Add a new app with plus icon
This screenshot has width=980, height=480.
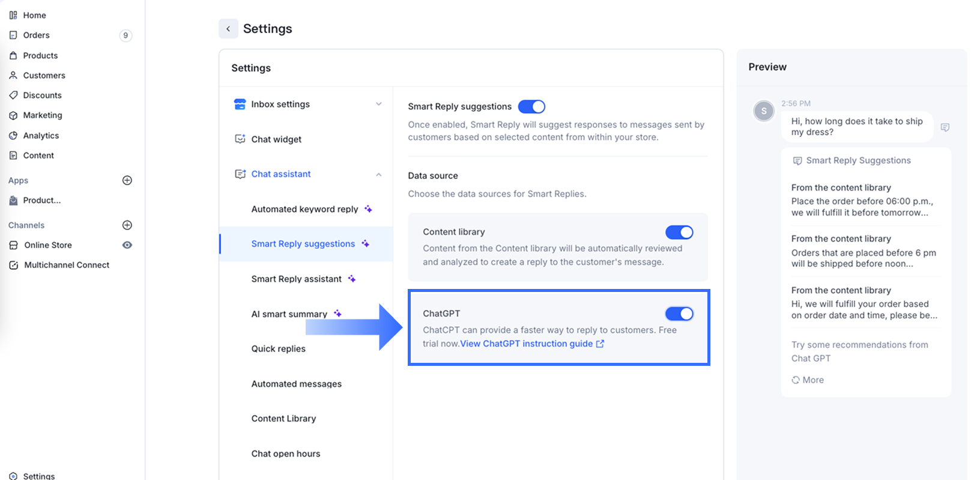[127, 180]
